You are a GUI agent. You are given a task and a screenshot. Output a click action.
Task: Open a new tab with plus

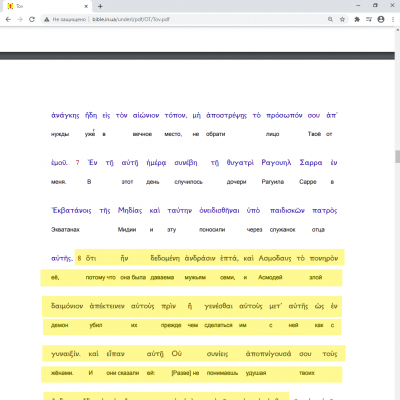(x=100, y=6)
